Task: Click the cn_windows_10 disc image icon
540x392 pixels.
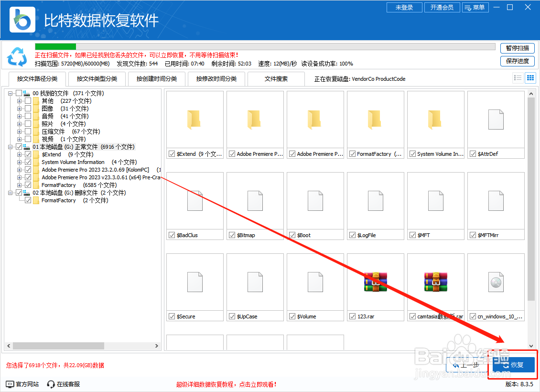Action: (x=496, y=282)
